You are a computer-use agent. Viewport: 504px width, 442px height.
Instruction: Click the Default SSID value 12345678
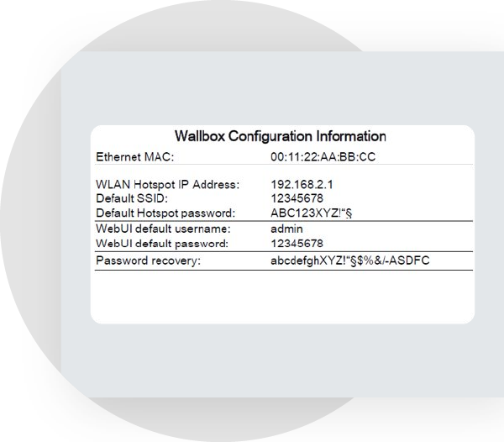[x=297, y=198]
